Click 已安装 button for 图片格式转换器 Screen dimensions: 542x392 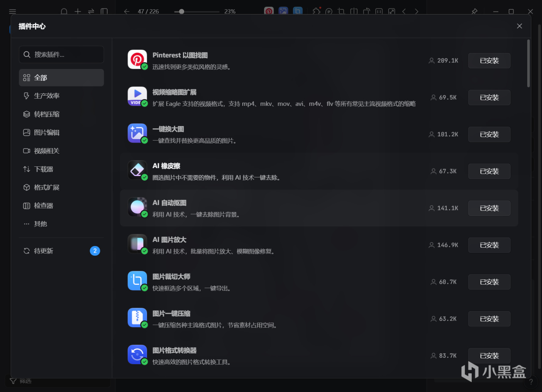[x=489, y=356]
